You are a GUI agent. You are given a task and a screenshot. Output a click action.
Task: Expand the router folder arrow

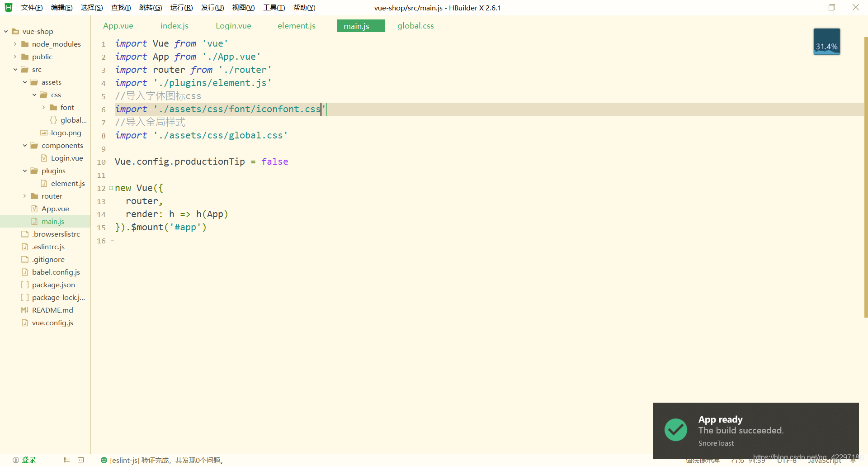(24, 196)
